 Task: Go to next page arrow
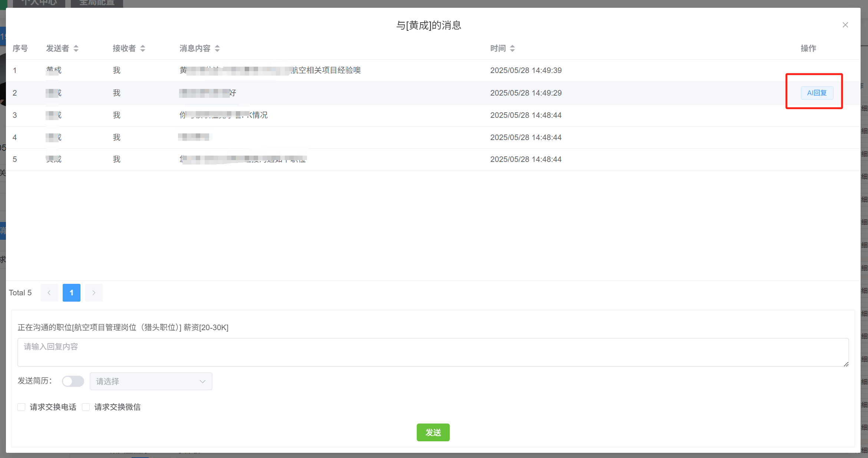point(94,293)
